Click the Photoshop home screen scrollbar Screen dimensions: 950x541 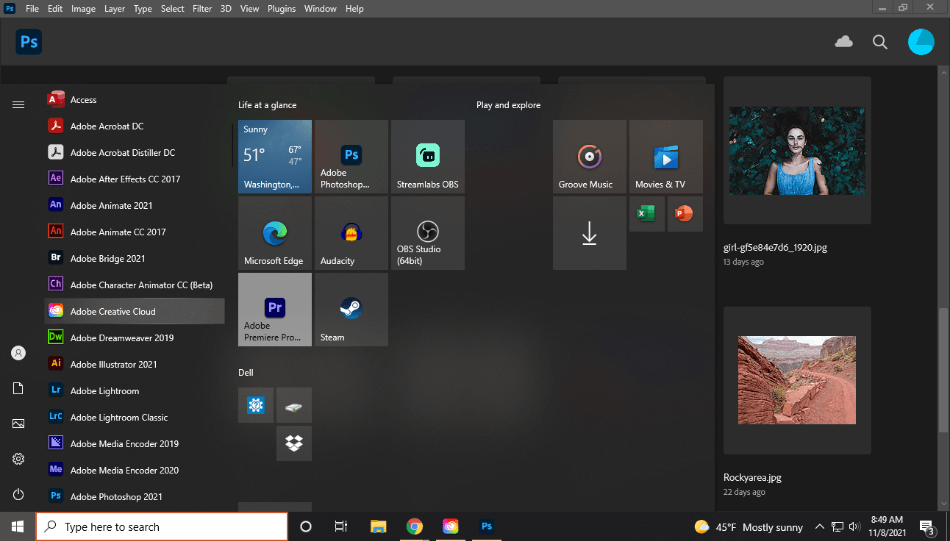[943, 369]
